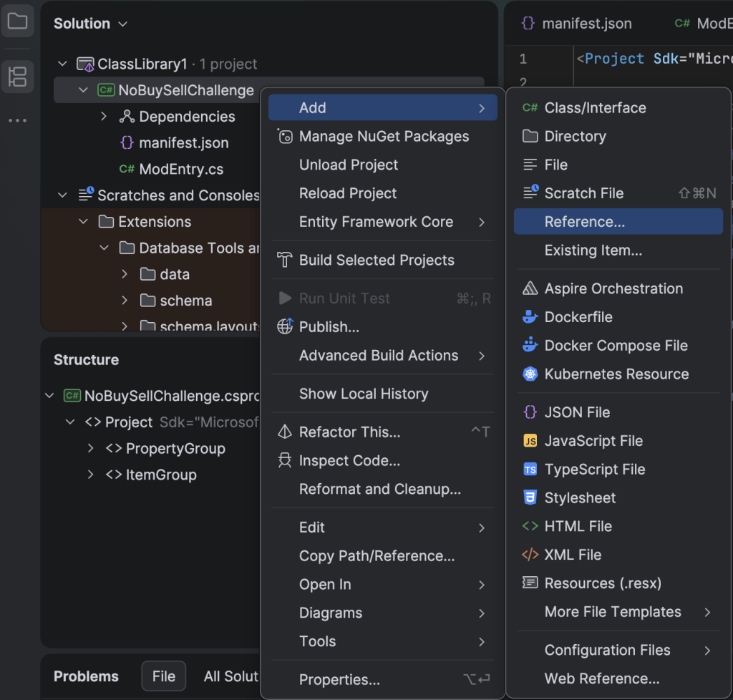Click the Dockerfile whale icon

pyautogui.click(x=530, y=317)
